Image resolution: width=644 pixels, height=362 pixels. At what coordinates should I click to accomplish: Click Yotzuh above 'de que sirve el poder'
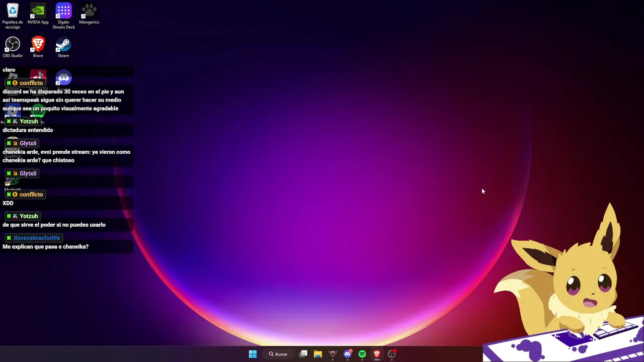tap(29, 216)
